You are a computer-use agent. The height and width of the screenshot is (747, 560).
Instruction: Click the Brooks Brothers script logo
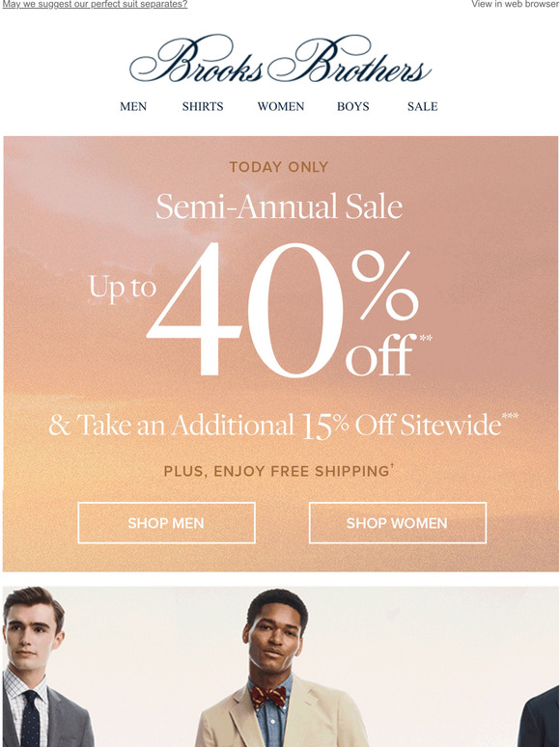(280, 59)
